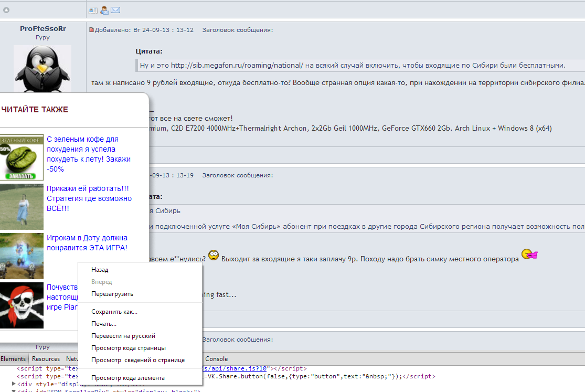Click the first 'Цитата:' label
This screenshot has width=585, height=392.
point(149,51)
